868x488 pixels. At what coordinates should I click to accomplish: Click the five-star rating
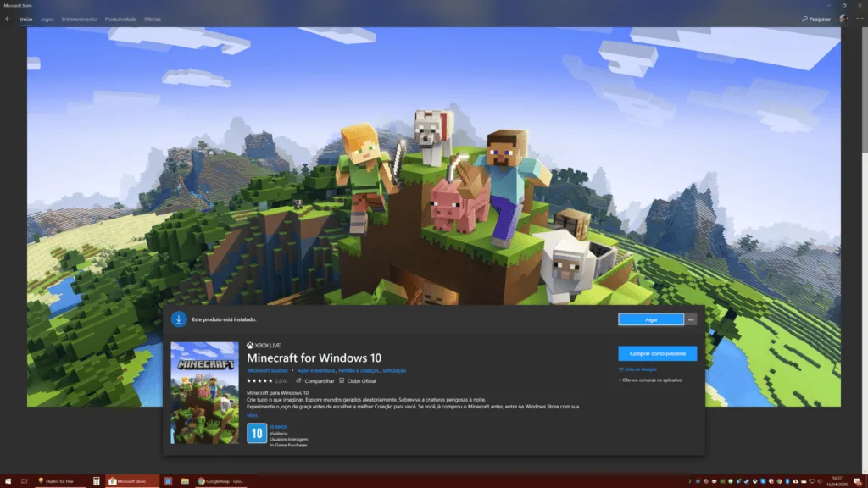coord(259,380)
